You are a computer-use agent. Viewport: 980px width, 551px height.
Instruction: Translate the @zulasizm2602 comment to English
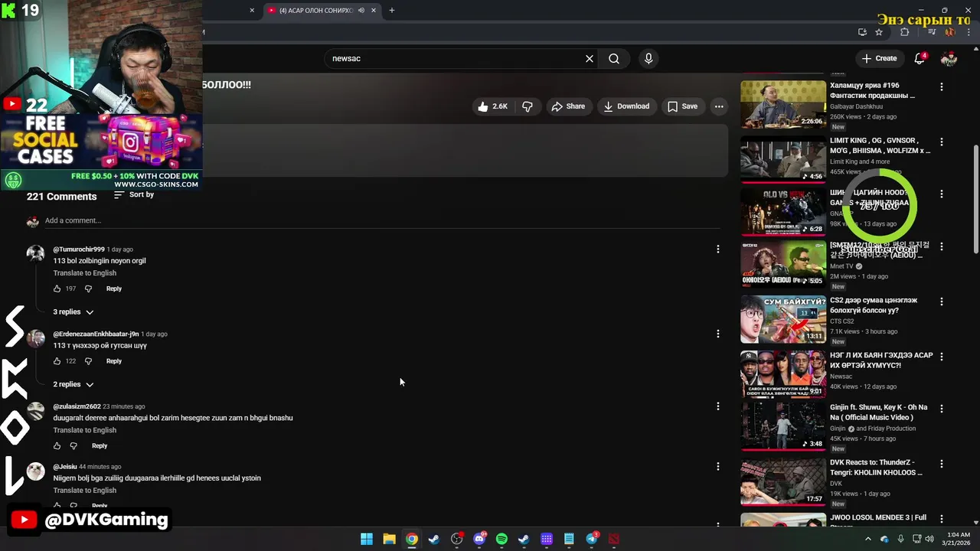(85, 430)
